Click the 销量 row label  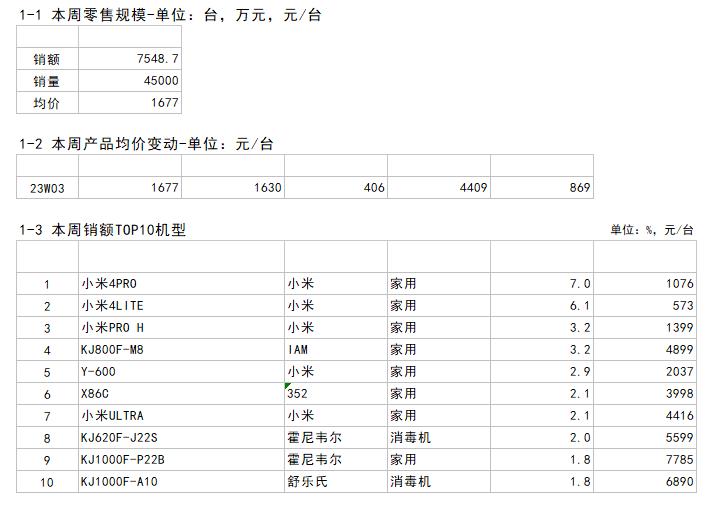click(47, 80)
